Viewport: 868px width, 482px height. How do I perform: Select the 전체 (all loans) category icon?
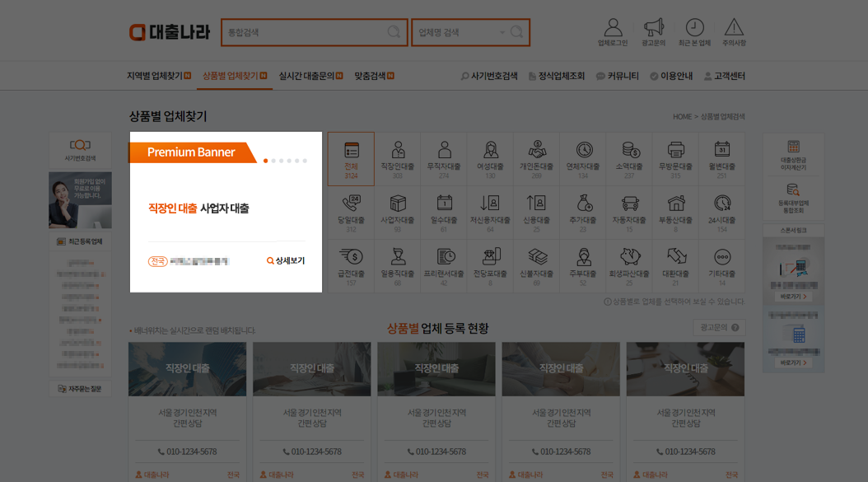pos(352,158)
